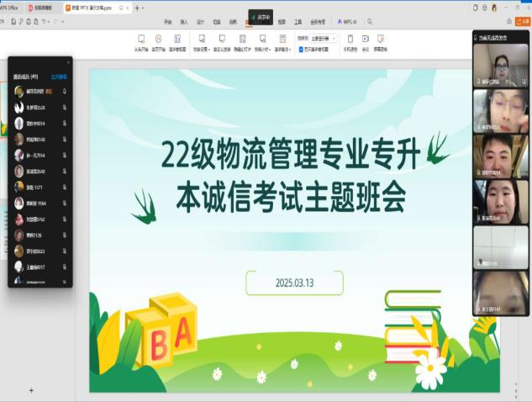Image resolution: width=532 pixels, height=402 pixels.
Task: Open the 主要显示器 monitor dropdown
Action: tap(324, 38)
